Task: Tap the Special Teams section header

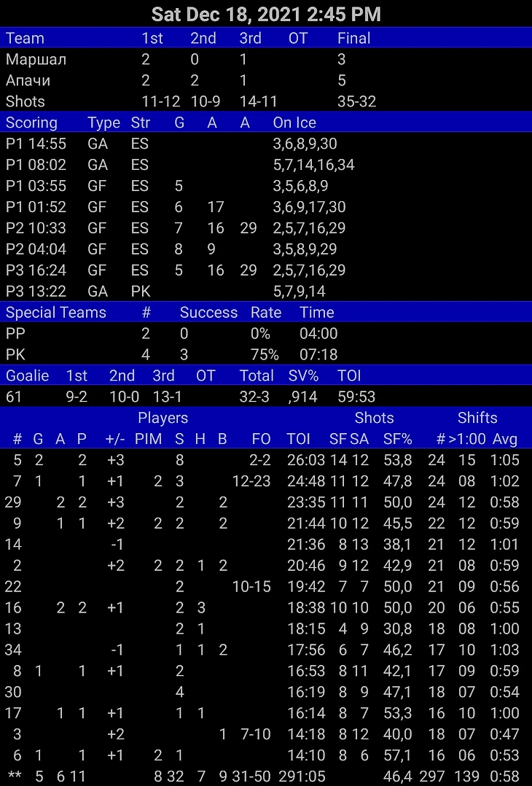Action: (56, 313)
